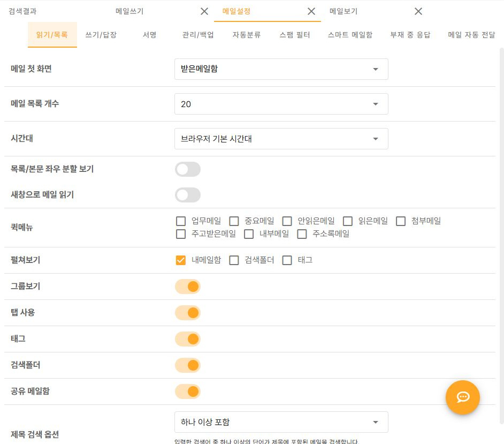Check the 주고받은메일 quick menu checkbox
Viewport: 504px width, 444px height.
coord(181,234)
